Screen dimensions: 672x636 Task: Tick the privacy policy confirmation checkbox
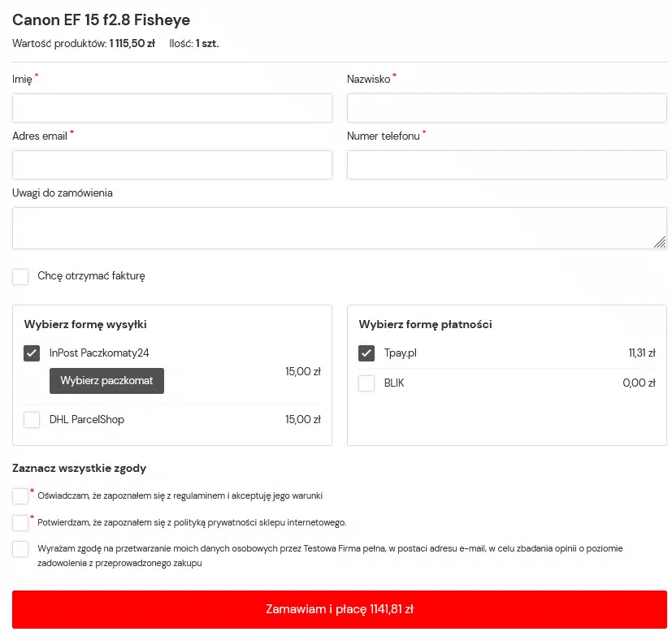tap(20, 522)
